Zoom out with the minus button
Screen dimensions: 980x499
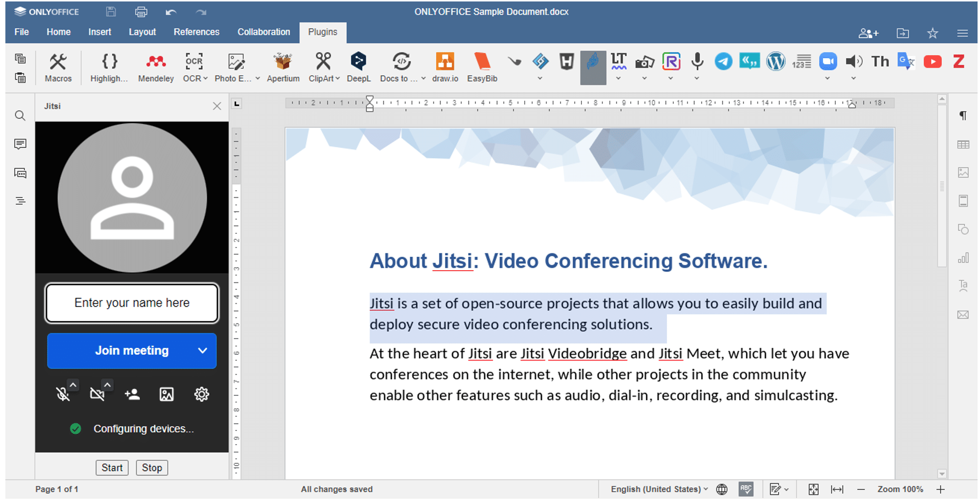pos(861,489)
